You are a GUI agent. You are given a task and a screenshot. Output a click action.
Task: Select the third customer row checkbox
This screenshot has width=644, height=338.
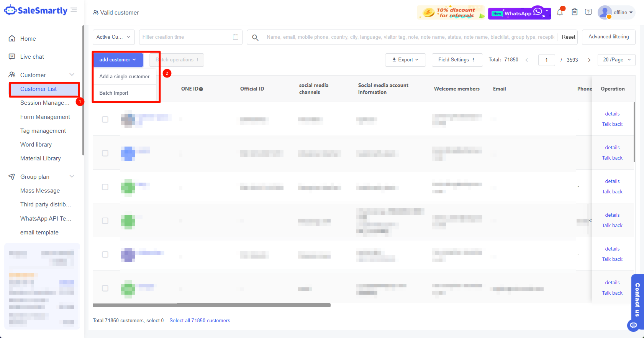105,187
